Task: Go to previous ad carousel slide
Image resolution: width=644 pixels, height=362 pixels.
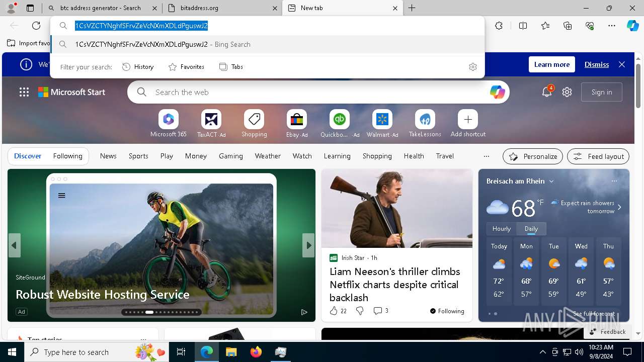Action: (x=14, y=245)
